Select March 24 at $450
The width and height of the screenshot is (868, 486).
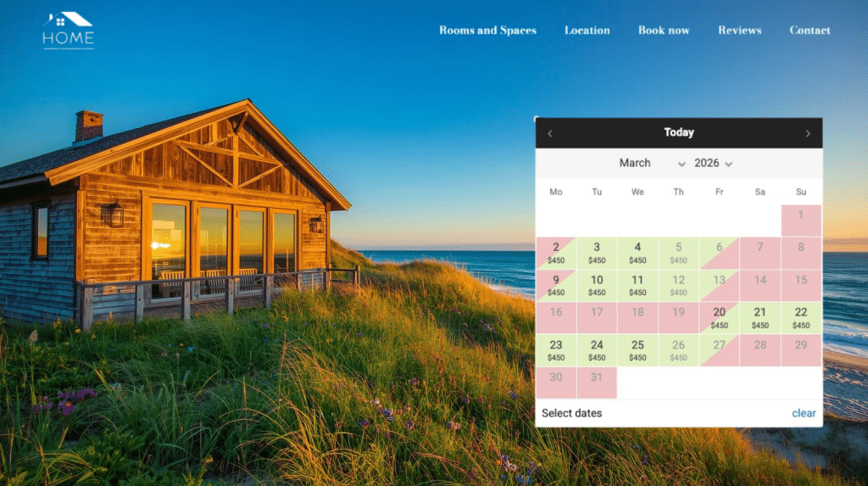(597, 349)
